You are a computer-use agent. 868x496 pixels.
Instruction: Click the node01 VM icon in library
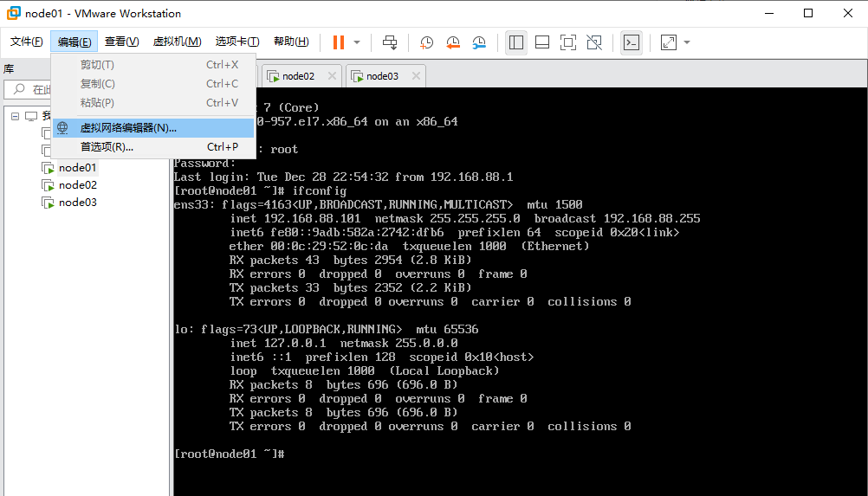49,168
